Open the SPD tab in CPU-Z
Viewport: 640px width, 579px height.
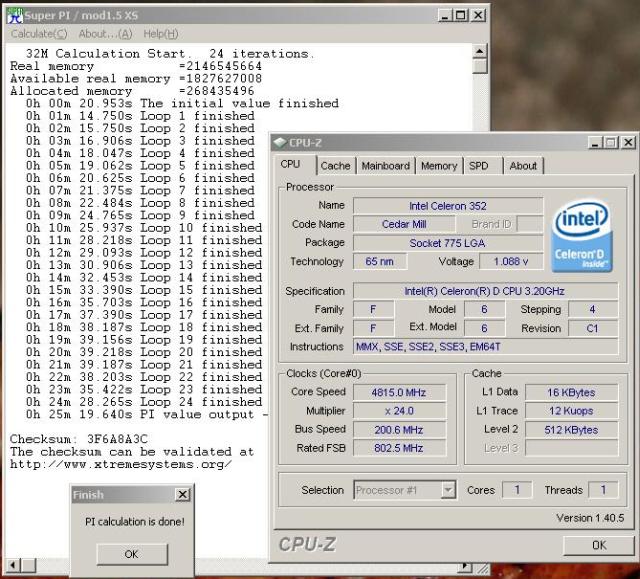pyautogui.click(x=482, y=166)
